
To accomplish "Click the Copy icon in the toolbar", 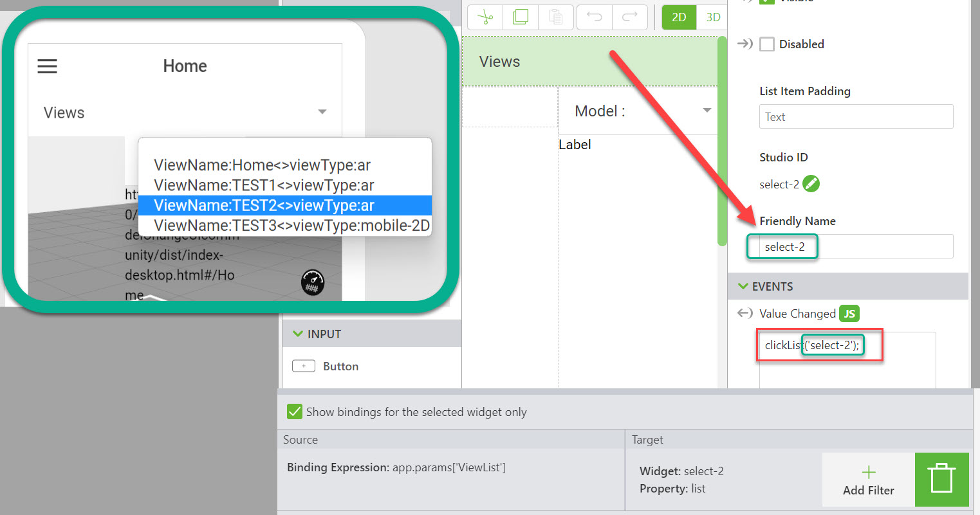I will pos(520,17).
